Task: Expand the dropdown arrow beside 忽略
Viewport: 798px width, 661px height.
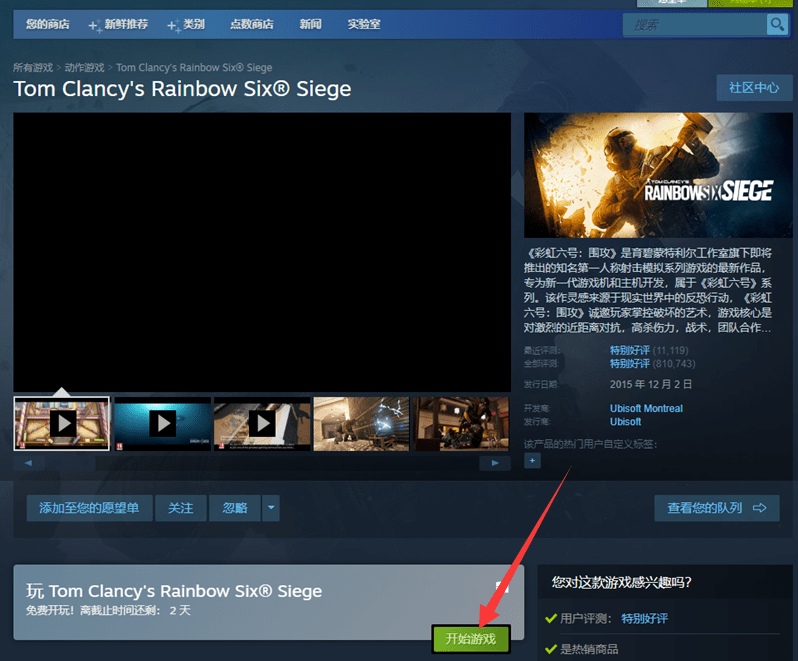Action: (x=271, y=508)
